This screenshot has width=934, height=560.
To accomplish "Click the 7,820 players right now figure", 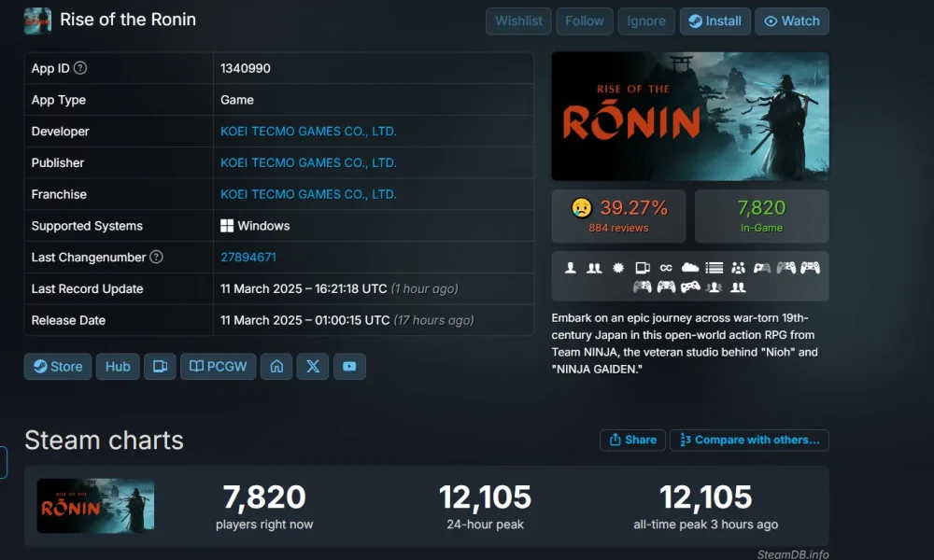I will click(264, 497).
